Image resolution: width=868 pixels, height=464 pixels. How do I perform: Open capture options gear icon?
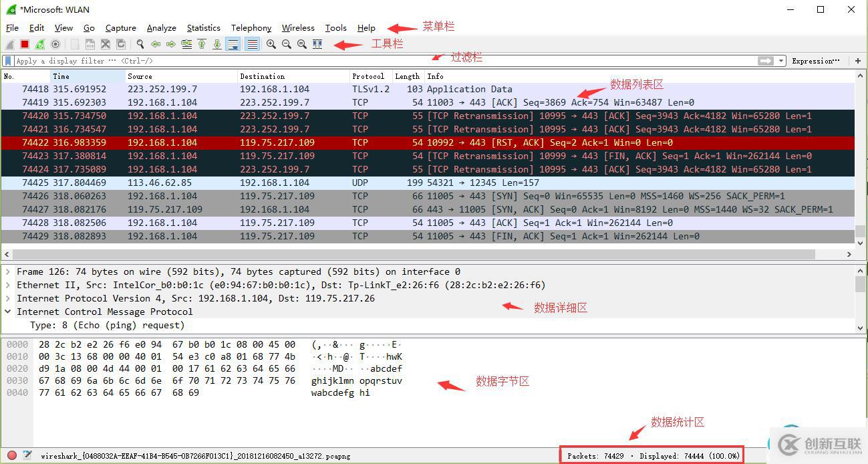(x=55, y=44)
